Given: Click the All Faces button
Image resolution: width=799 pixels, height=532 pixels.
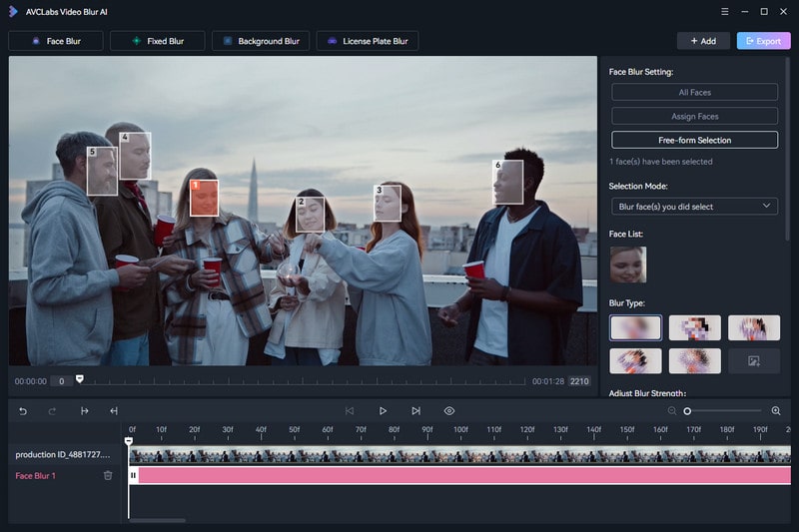Looking at the screenshot, I should tap(694, 92).
